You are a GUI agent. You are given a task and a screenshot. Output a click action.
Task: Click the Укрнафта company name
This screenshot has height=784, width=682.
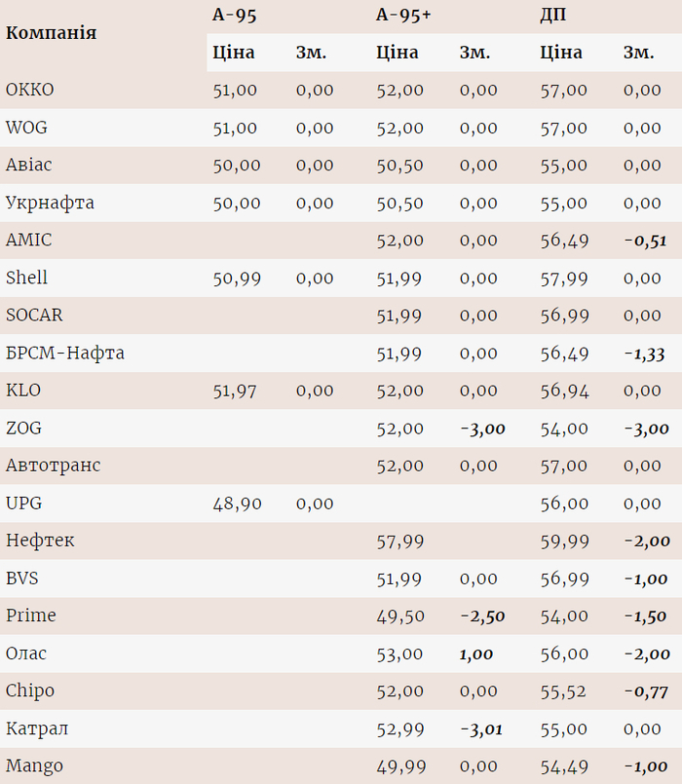coord(50,204)
